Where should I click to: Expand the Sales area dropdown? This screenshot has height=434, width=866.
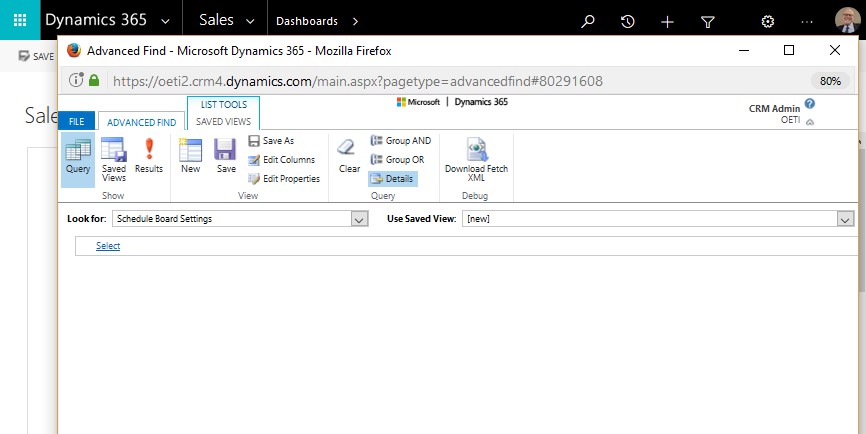click(x=250, y=22)
